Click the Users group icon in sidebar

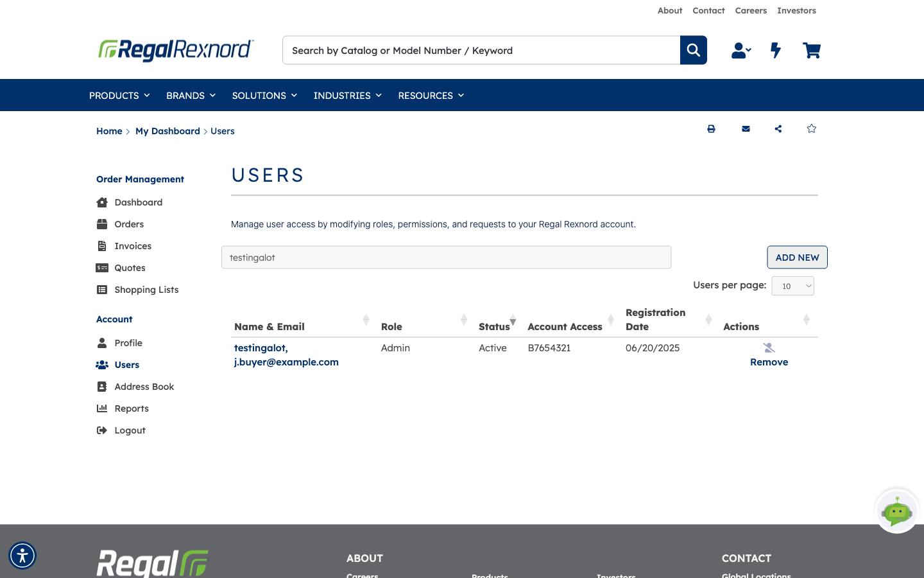tap(102, 365)
